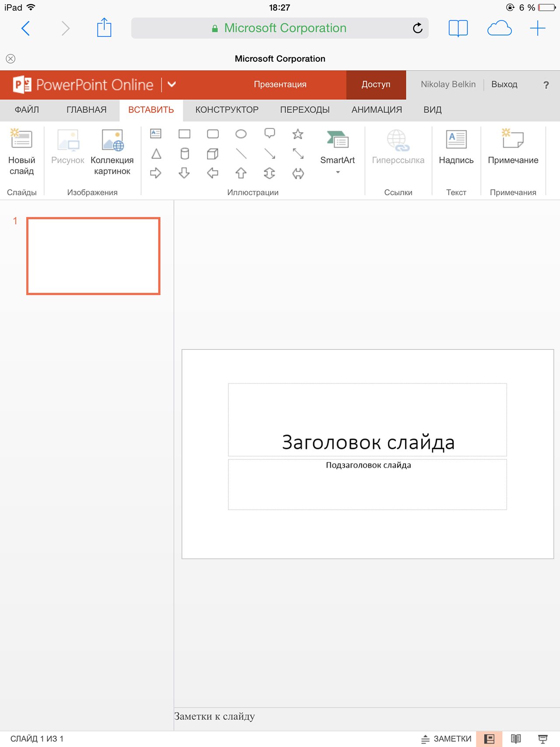560x747 pixels.
Task: Select the left block arrow shape
Action: pyautogui.click(x=213, y=173)
